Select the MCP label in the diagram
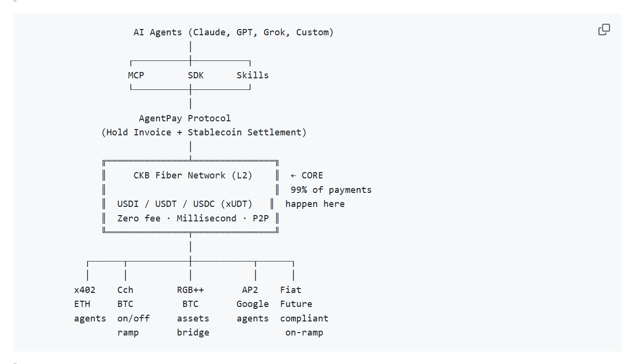The height and width of the screenshot is (364, 625). (136, 75)
